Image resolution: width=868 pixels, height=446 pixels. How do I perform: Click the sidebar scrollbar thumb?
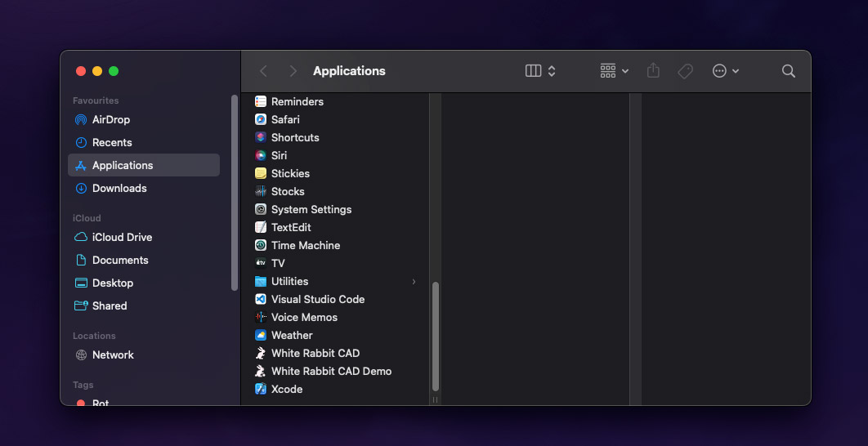tap(235, 192)
